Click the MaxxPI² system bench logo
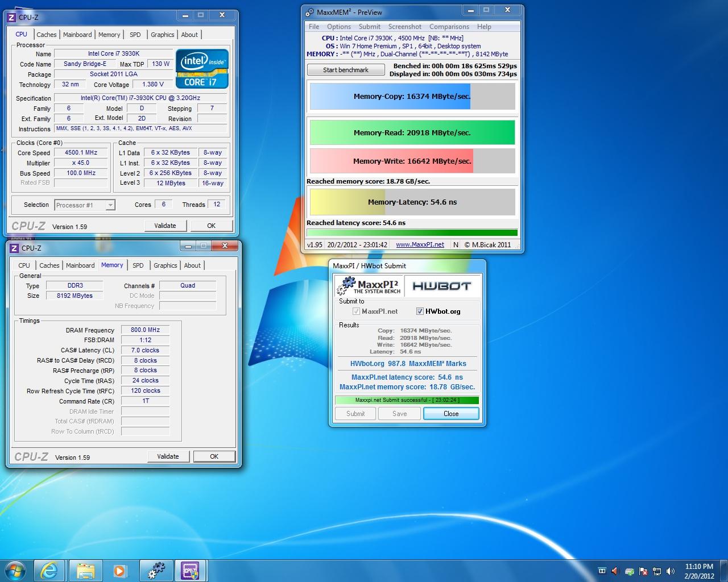The height and width of the screenshot is (582, 728). 369,286
